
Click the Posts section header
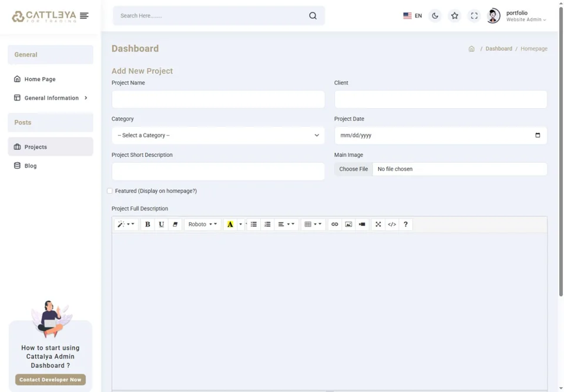coord(51,122)
